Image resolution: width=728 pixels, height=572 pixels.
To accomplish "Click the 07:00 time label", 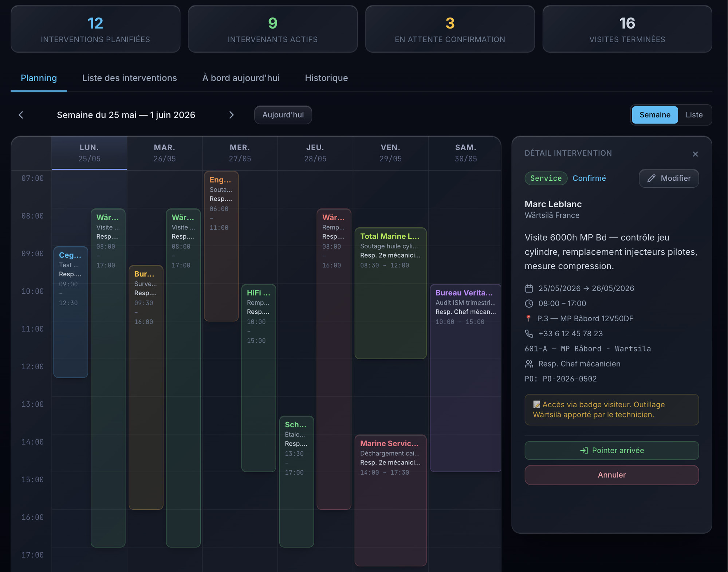I will pyautogui.click(x=32, y=179).
